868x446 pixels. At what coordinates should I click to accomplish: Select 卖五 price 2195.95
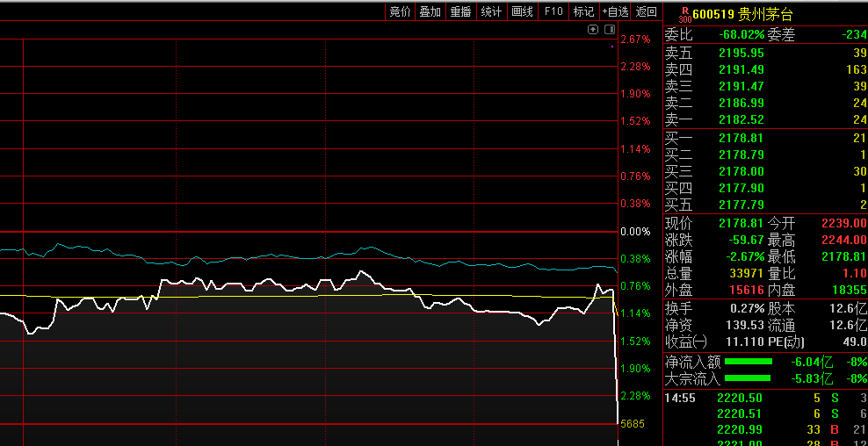[x=741, y=54]
